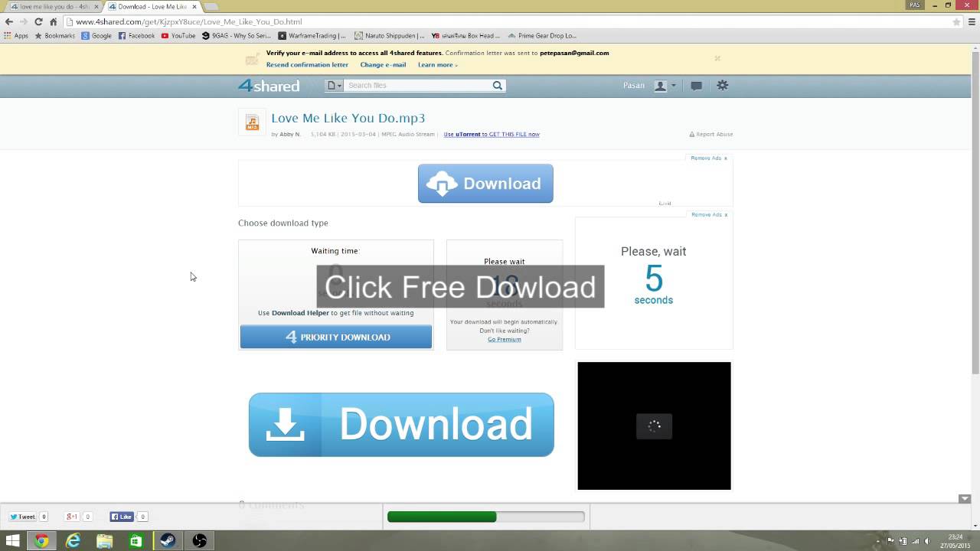
Task: Expand the Learn more link in notice
Action: (x=437, y=65)
